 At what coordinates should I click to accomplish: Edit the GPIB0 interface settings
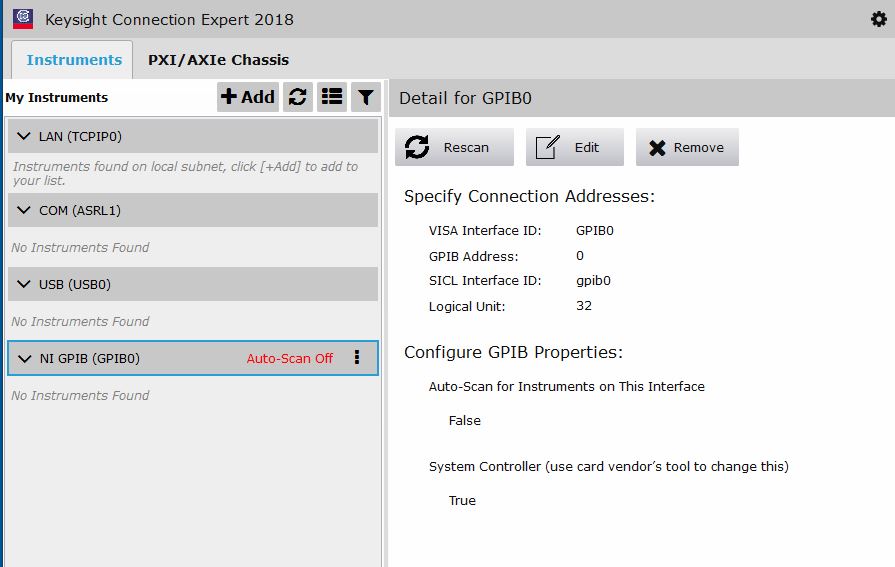point(575,147)
